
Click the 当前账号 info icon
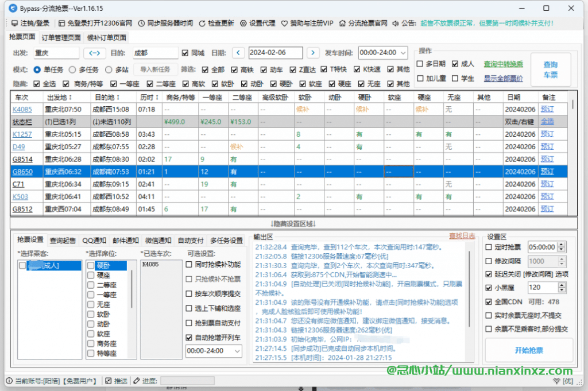pos(9,381)
